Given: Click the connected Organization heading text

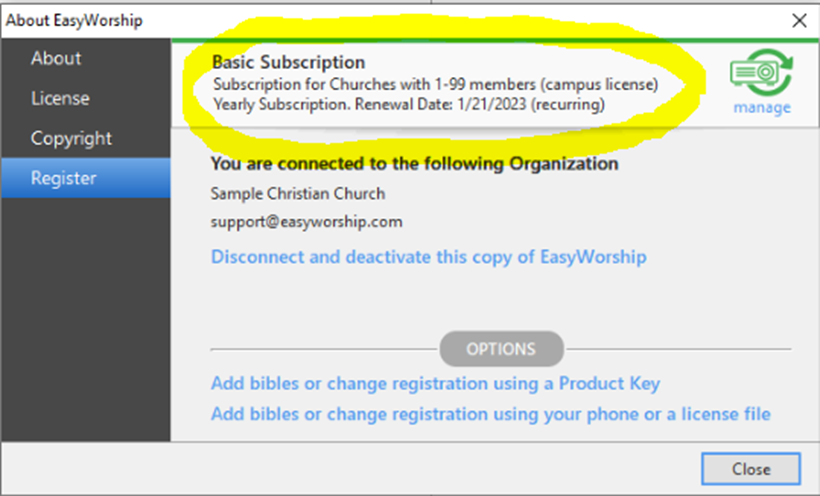Looking at the screenshot, I should point(414,164).
